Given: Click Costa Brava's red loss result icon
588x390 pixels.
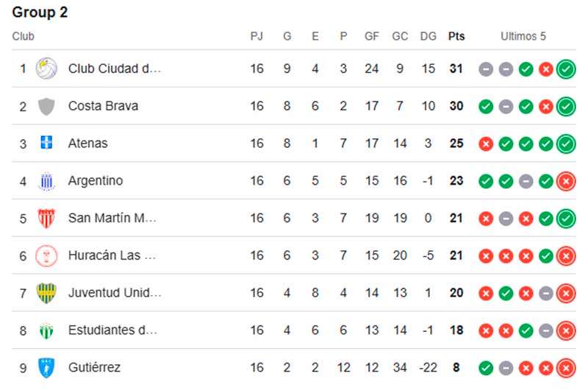Looking at the screenshot, I should (546, 107).
